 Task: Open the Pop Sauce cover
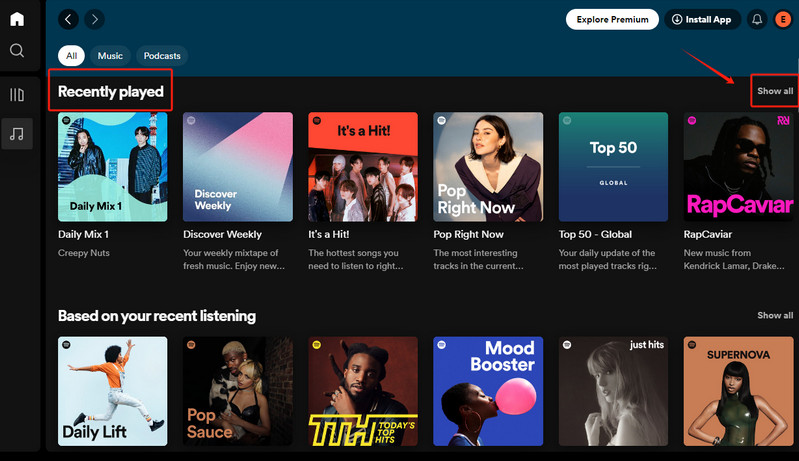pos(238,391)
